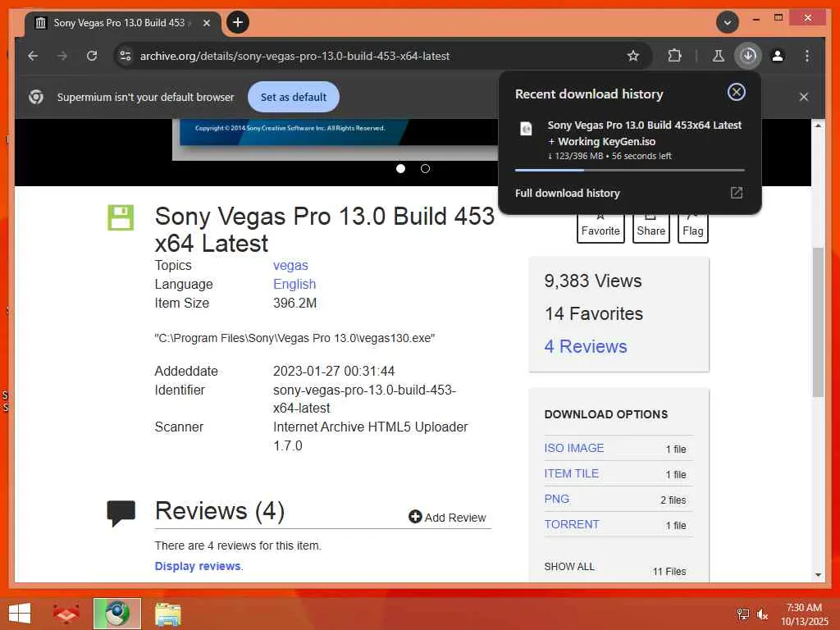The image size is (840, 630).
Task: Click the green floppy disk software icon
Action: tap(121, 217)
